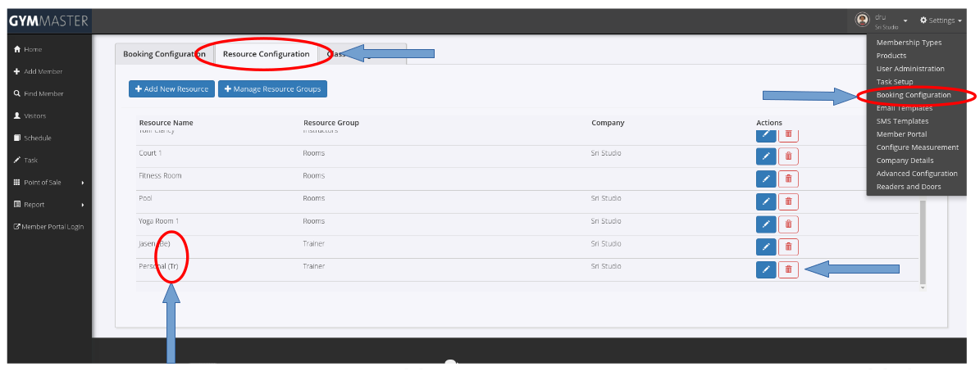The height and width of the screenshot is (371, 980).
Task: Open Task Setup from the Settings menu
Action: coord(895,82)
